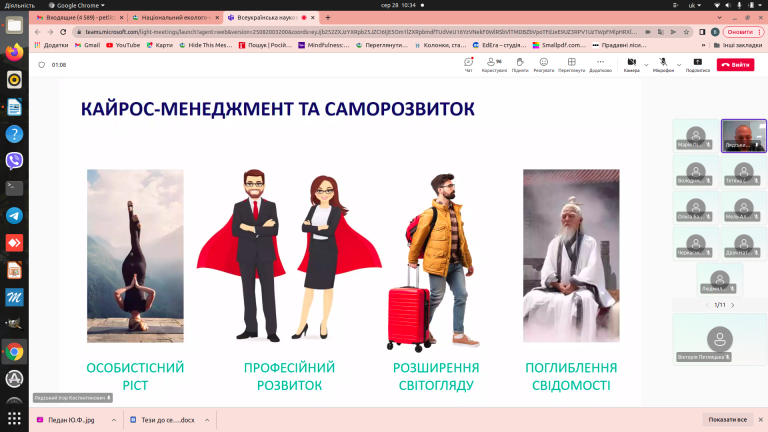This screenshot has width=768, height=432.
Task: Select the active speaker video thumbnail
Action: pyautogui.click(x=743, y=135)
